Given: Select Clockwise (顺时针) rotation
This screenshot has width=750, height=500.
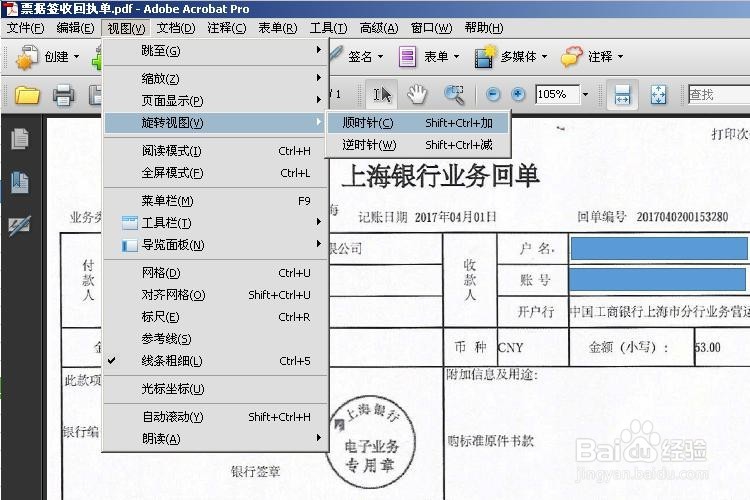Looking at the screenshot, I should click(x=418, y=123).
